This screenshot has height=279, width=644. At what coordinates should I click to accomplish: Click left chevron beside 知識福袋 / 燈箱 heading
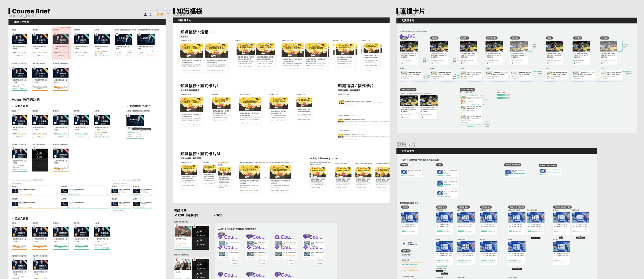[x=210, y=32]
